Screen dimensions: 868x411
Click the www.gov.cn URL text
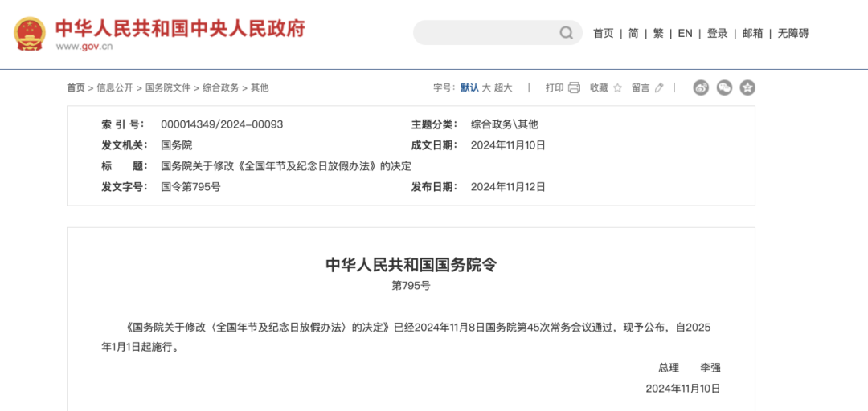click(x=84, y=47)
